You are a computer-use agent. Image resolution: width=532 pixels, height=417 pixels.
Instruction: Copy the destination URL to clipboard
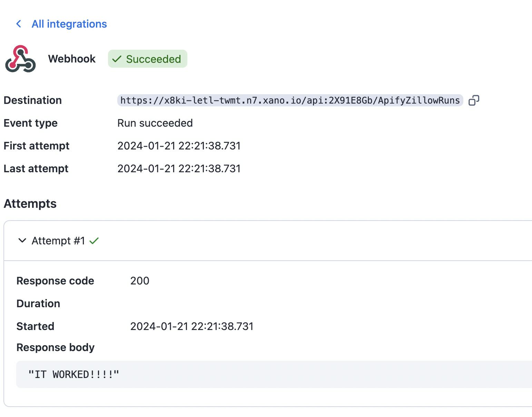click(474, 100)
